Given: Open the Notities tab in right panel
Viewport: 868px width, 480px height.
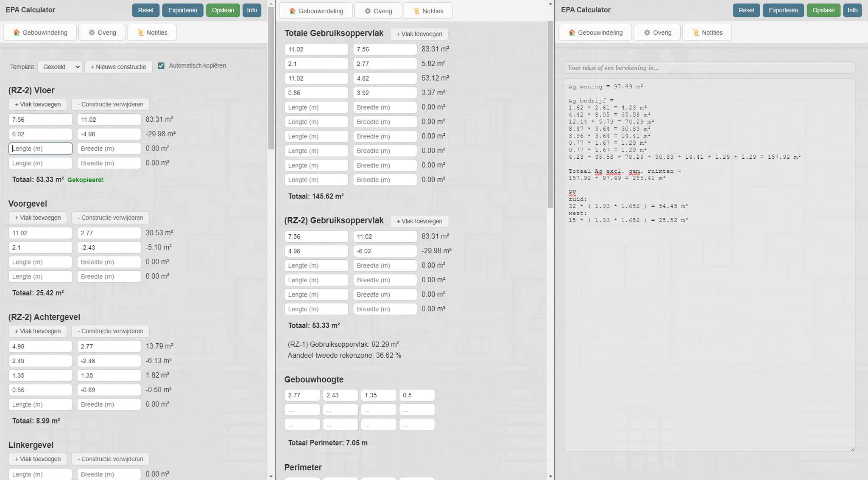Looking at the screenshot, I should (707, 33).
